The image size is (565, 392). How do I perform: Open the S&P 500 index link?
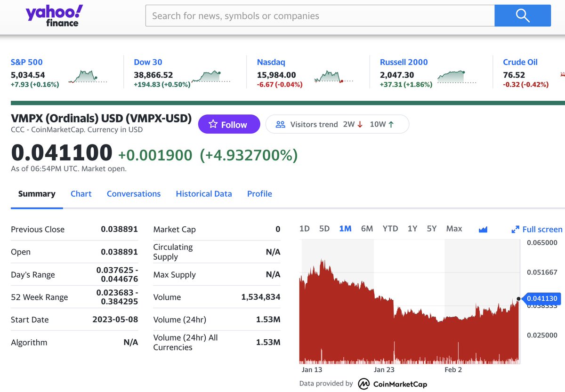click(x=27, y=62)
